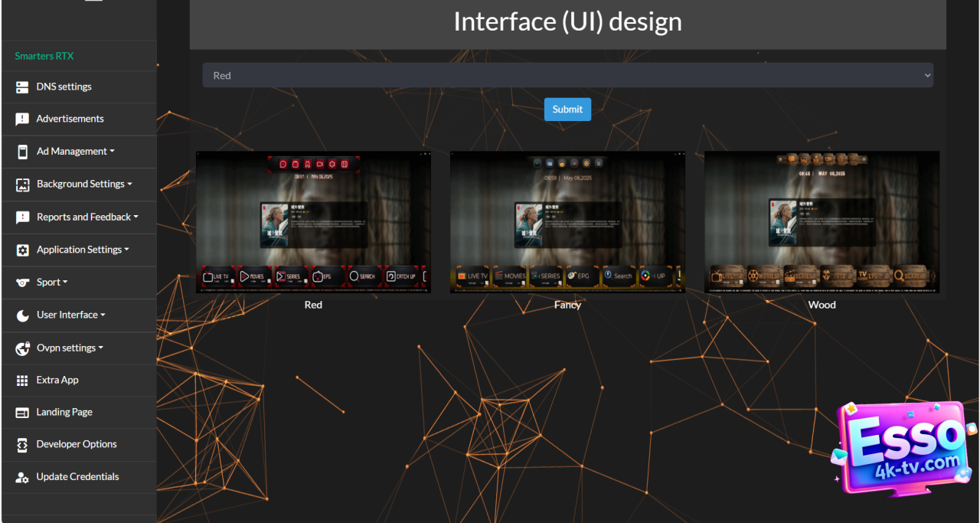This screenshot has height=523, width=980.
Task: Click the Update Credentials user icon
Action: tap(22, 477)
